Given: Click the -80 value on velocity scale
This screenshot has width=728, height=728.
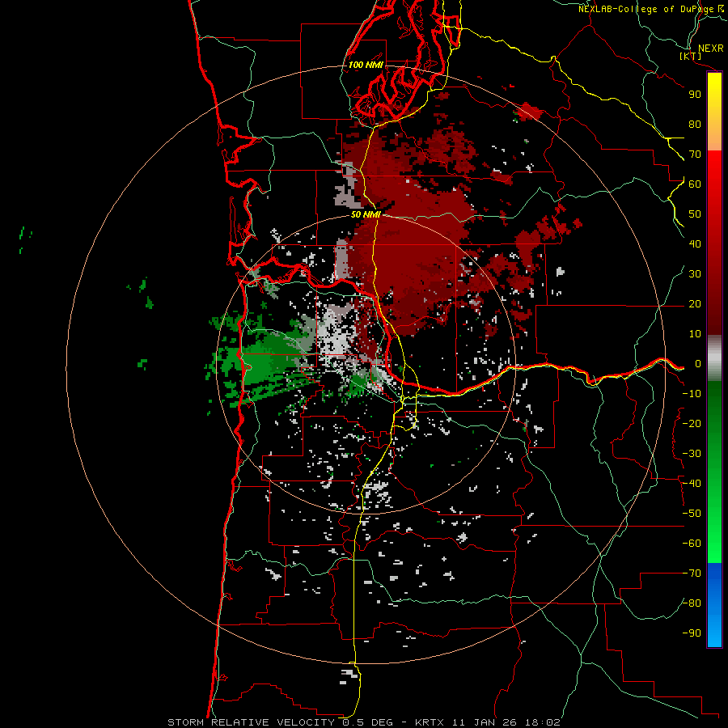Looking at the screenshot, I should (x=692, y=603).
